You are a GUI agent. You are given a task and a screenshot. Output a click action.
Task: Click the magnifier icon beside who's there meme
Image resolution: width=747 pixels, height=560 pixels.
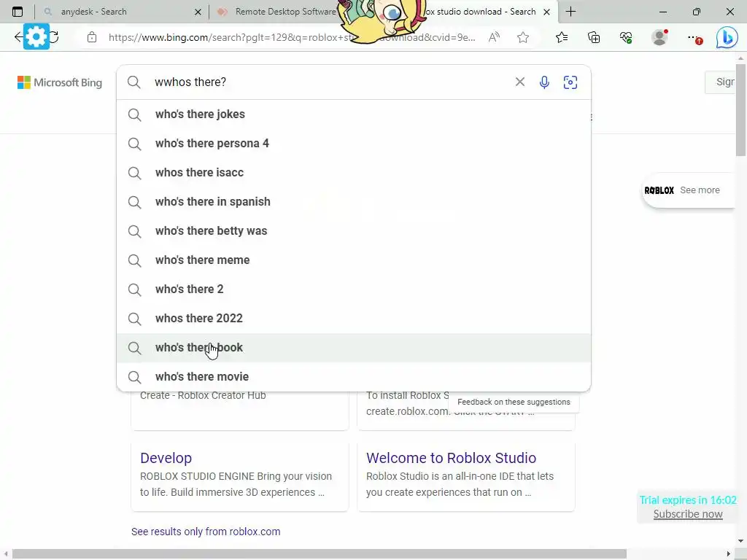coord(134,260)
